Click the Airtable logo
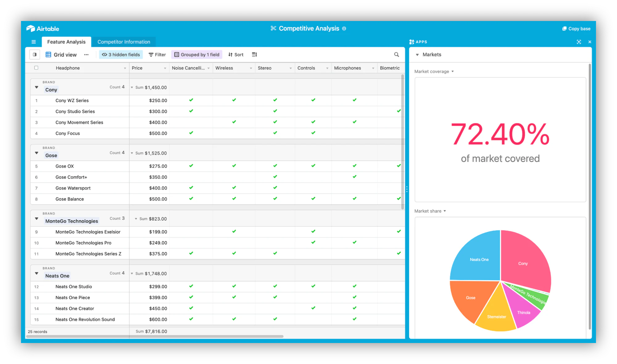The height and width of the screenshot is (364, 617). (43, 29)
